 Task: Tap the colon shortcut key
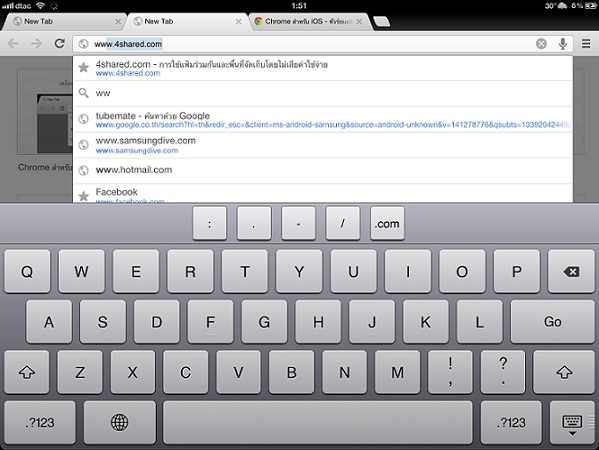pos(209,223)
